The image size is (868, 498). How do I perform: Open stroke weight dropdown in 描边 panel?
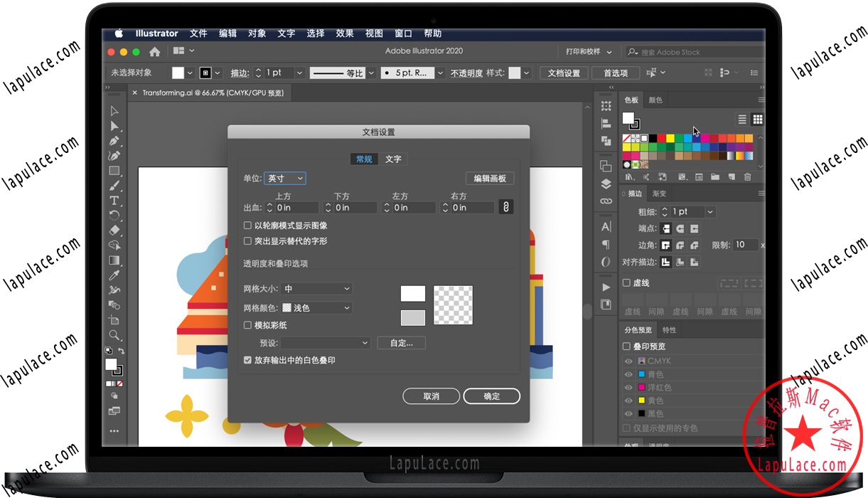[710, 212]
